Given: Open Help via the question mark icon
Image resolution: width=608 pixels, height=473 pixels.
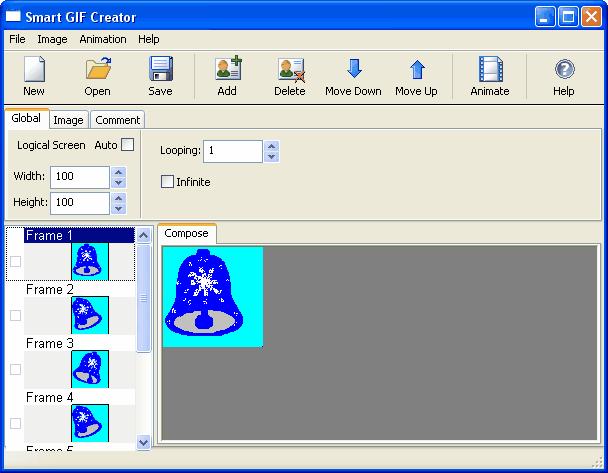Looking at the screenshot, I should point(565,69).
